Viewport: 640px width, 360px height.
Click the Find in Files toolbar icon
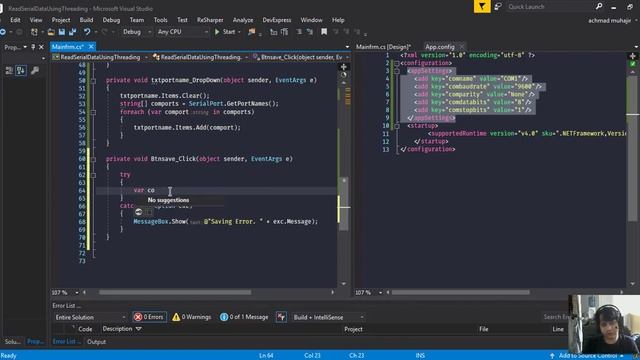coord(251,32)
